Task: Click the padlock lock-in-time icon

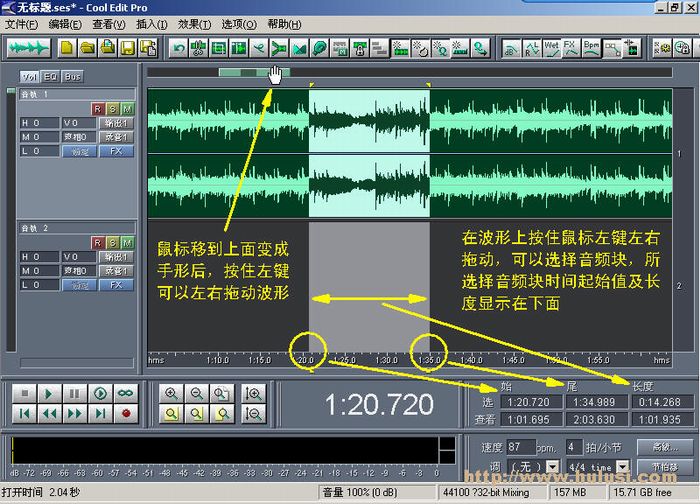Action: (360, 48)
